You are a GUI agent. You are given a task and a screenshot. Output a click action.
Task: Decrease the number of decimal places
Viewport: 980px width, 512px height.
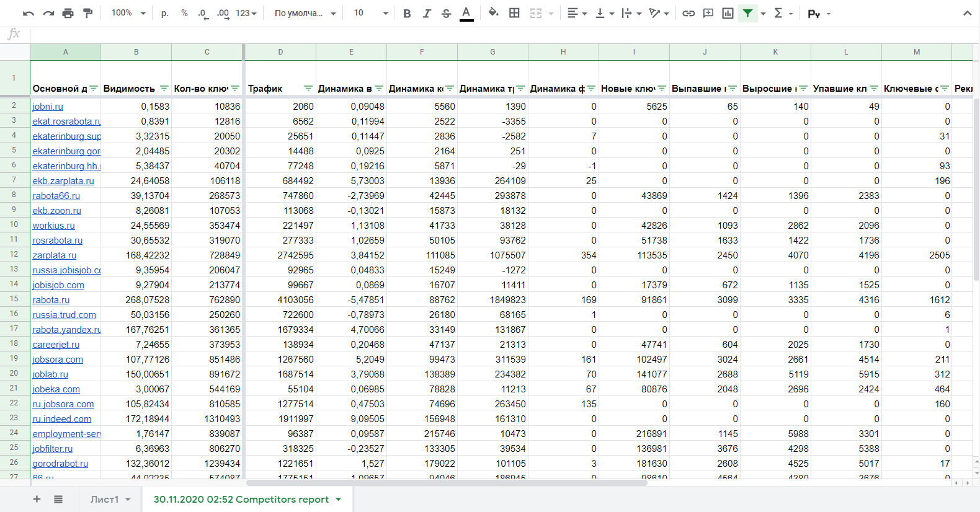203,13
